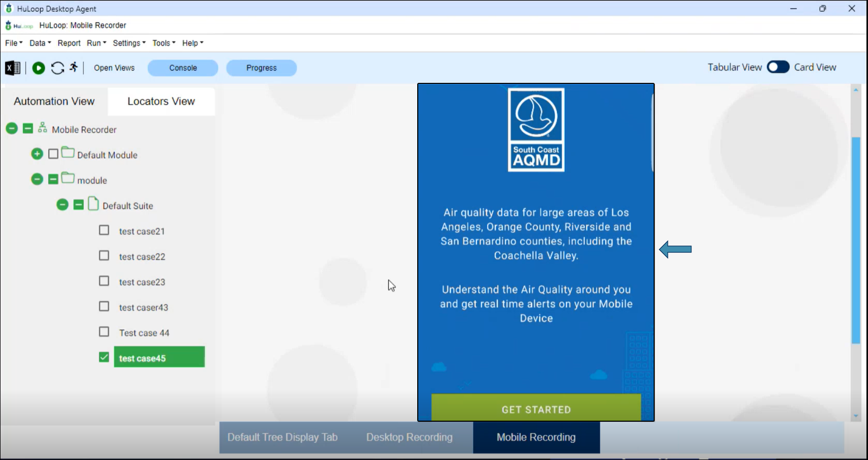
Task: Check the test case22 checkbox
Action: (x=104, y=255)
